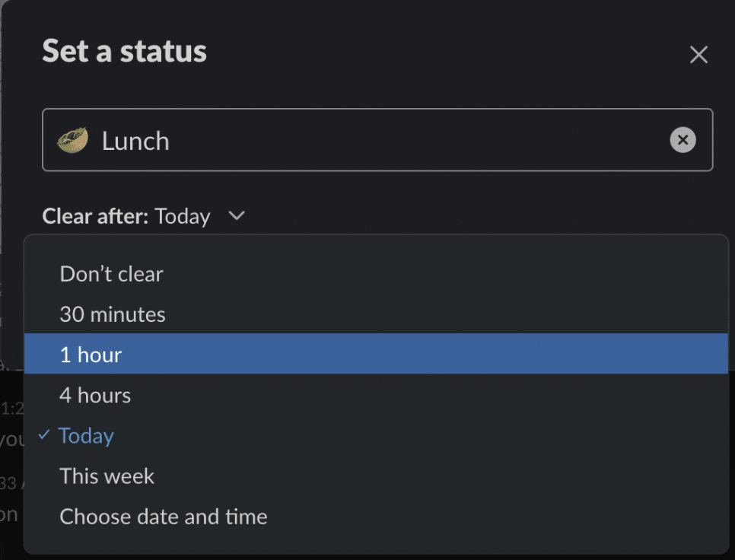
Task: Open emoji picker via the Lunch emoji
Action: pyautogui.click(x=72, y=140)
